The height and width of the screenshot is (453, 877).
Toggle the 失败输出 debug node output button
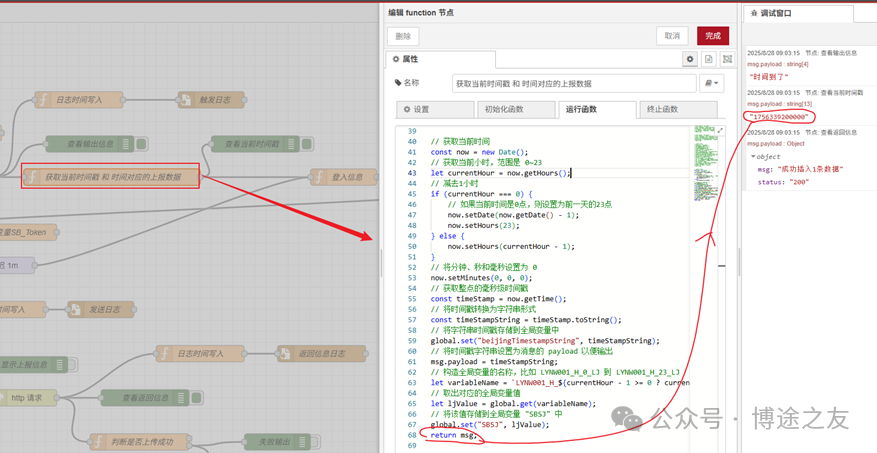317,442
